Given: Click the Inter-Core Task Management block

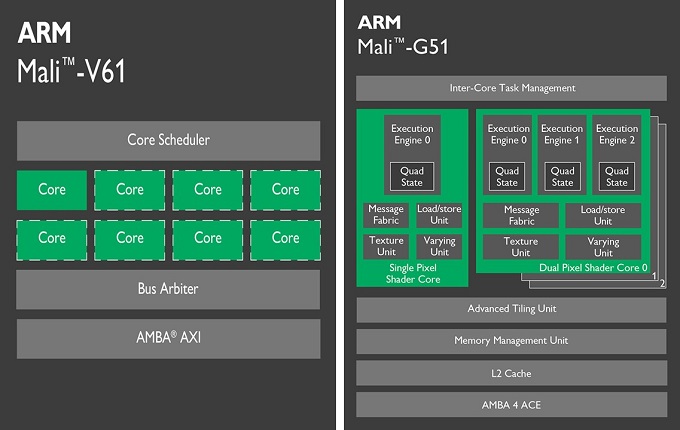Looking at the screenshot, I should pyautogui.click(x=511, y=88).
